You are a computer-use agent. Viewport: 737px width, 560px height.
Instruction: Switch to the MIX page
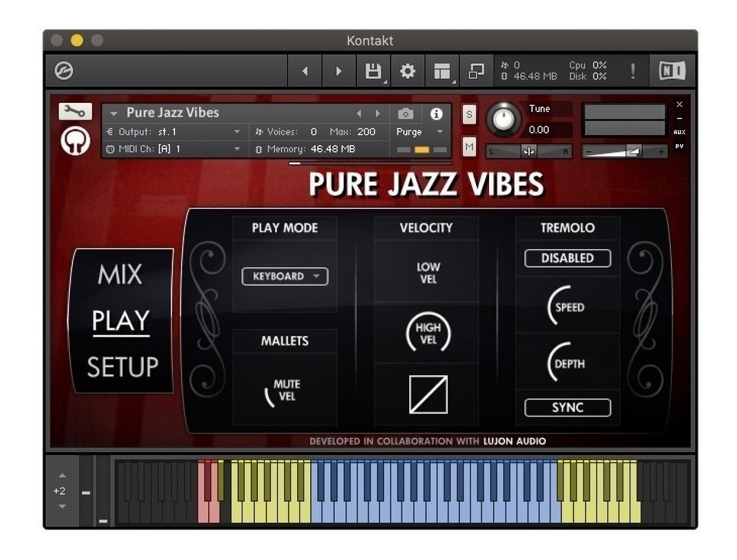coord(121,275)
